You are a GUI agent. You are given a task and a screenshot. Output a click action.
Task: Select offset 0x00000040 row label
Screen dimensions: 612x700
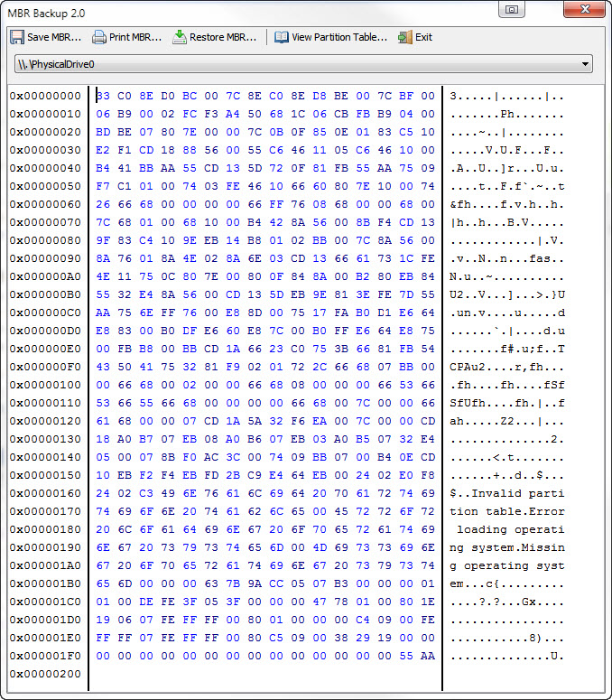pyautogui.click(x=45, y=168)
